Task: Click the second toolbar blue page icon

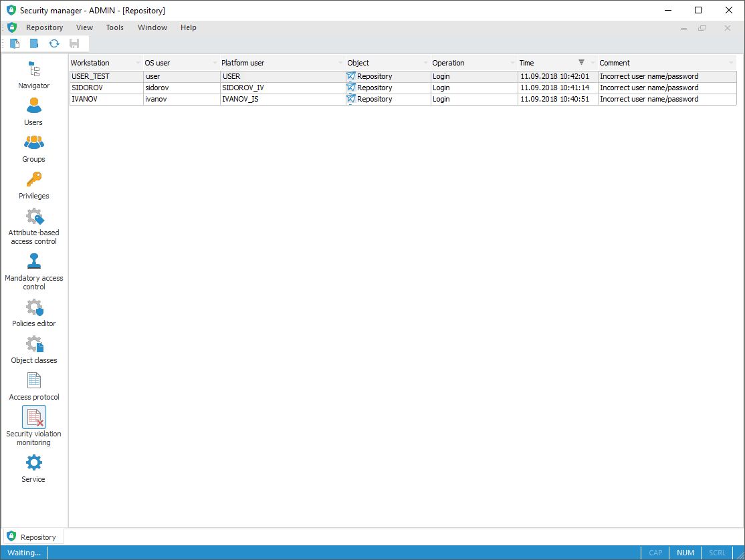Action: 33,43
